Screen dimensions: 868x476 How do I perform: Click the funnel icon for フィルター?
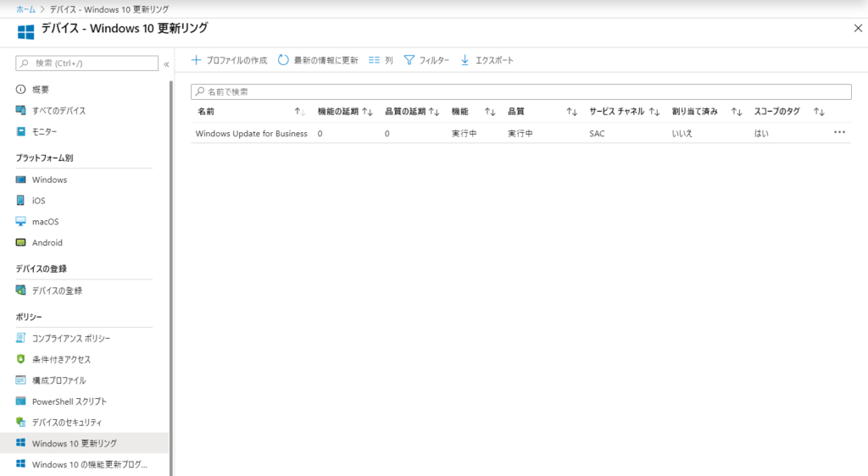tap(409, 59)
